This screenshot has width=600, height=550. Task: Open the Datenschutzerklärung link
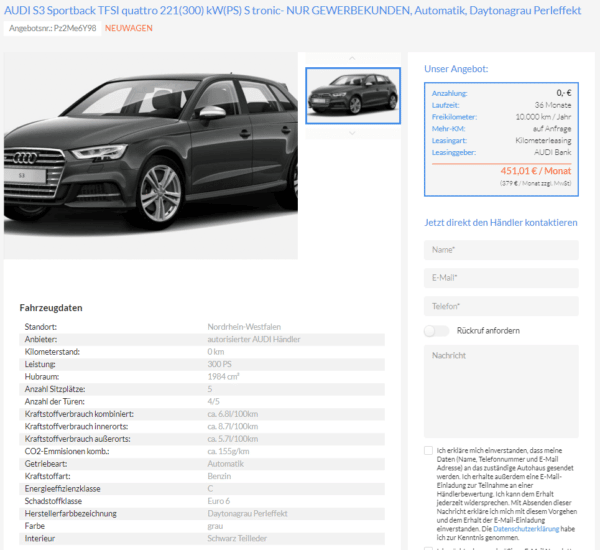(x=526, y=529)
